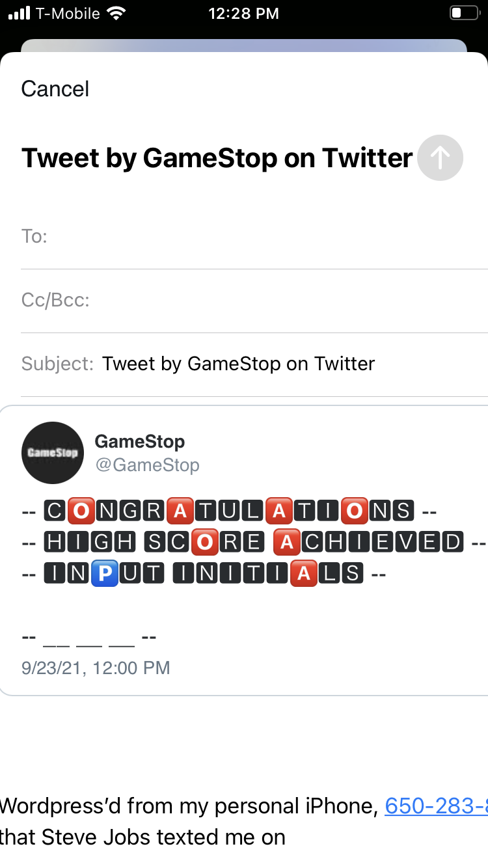Tap the GameStop profile avatar
Screen dimensions: 488x868
pos(53,453)
